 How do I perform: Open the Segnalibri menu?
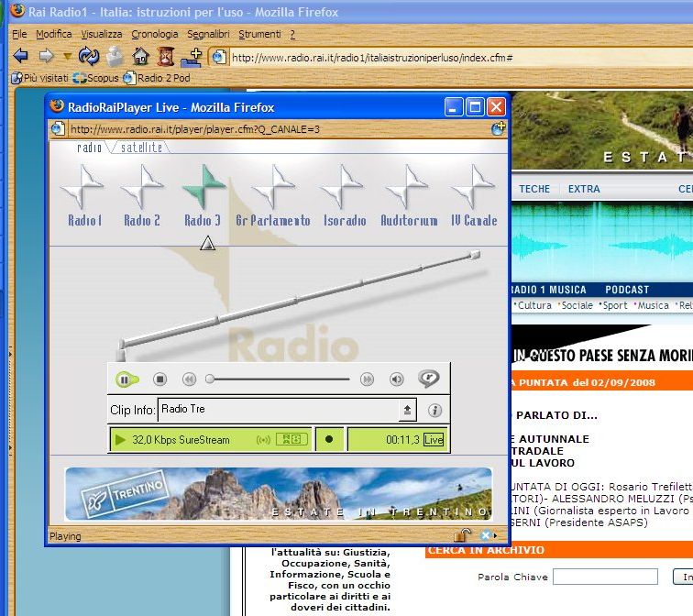pyautogui.click(x=208, y=34)
